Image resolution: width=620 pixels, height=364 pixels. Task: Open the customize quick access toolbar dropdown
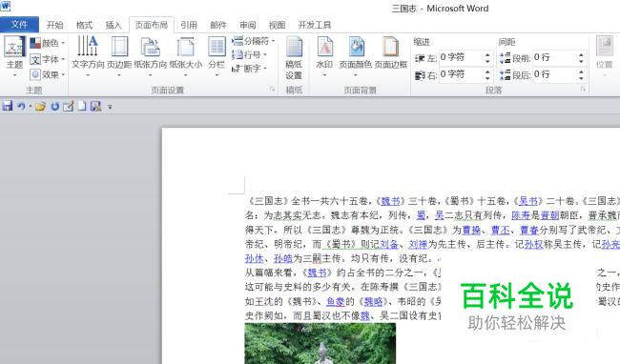click(x=110, y=107)
